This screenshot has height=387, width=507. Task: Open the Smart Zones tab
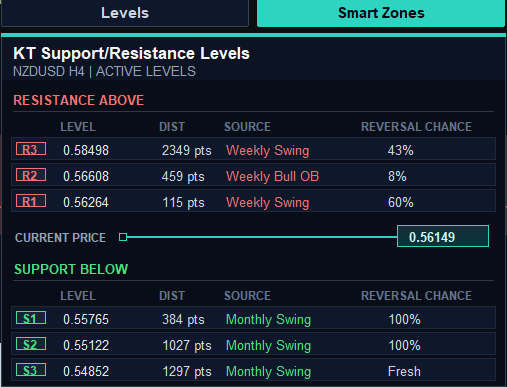381,13
